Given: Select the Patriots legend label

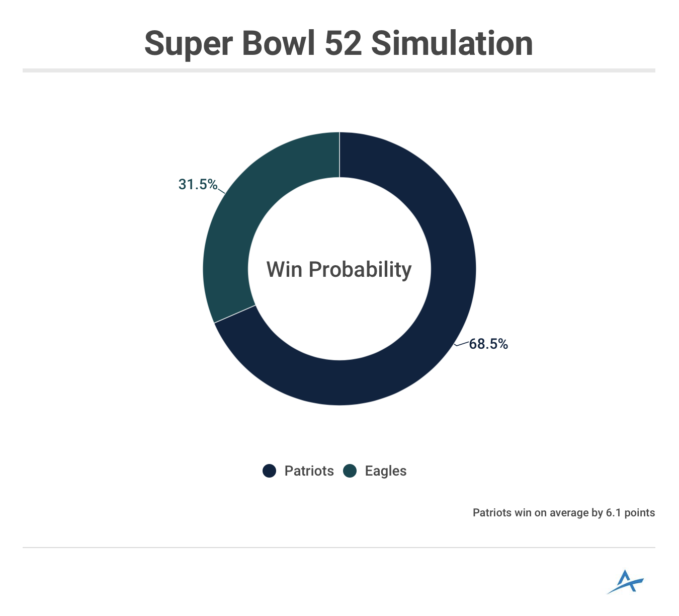Looking at the screenshot, I should point(309,471).
